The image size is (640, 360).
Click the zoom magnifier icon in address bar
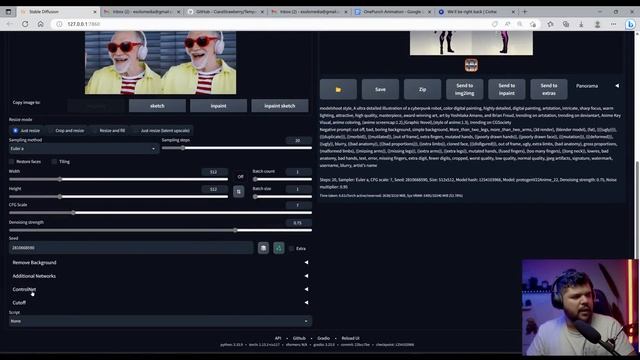tap(520, 24)
